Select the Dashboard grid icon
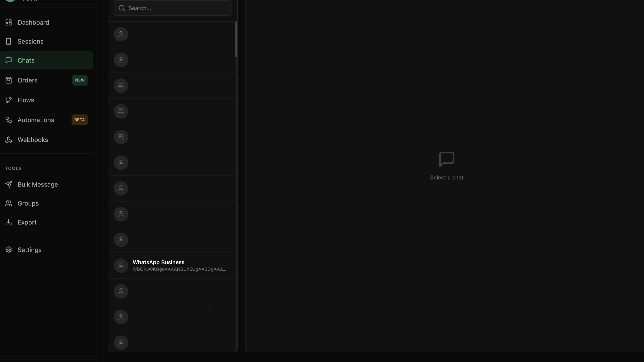The image size is (644, 362). [9, 23]
